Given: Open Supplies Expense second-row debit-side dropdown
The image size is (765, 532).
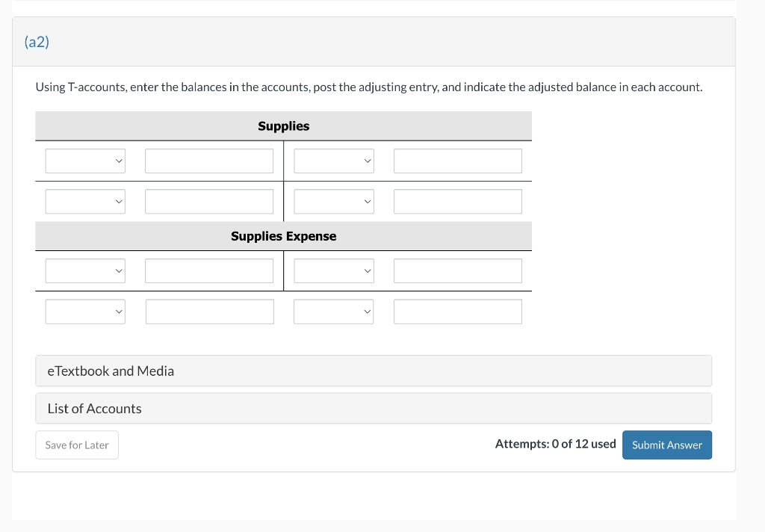Looking at the screenshot, I should 85,312.
